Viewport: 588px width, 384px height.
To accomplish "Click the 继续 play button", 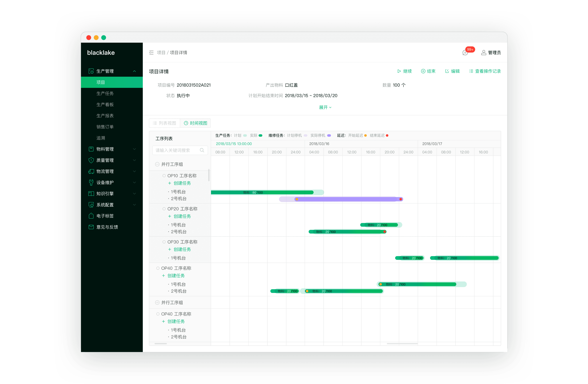I will click(x=404, y=71).
